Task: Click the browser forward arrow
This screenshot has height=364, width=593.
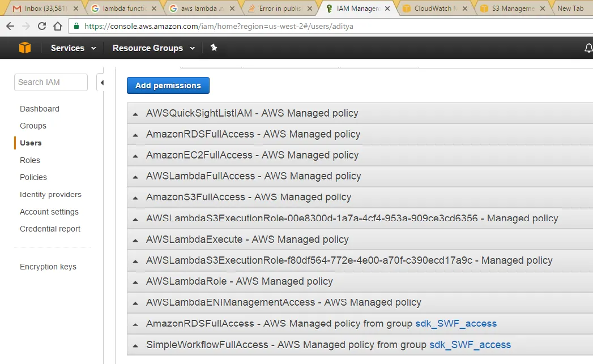Action: [x=26, y=26]
